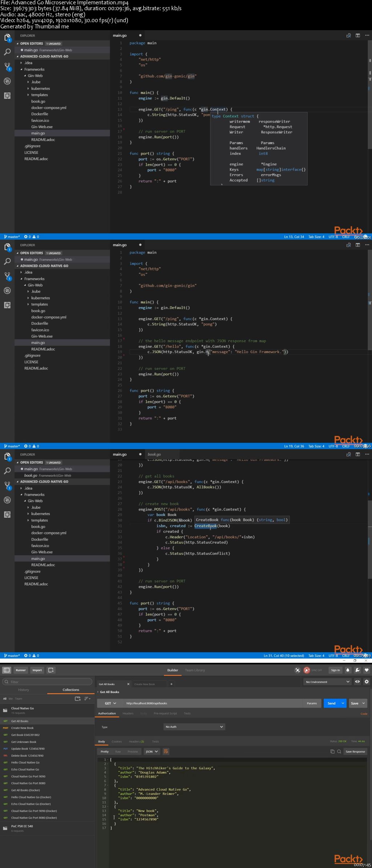Click open changes icon in book.go VS Code frame
Image resolution: width=372 pixels, height=868 pixels.
349,454
